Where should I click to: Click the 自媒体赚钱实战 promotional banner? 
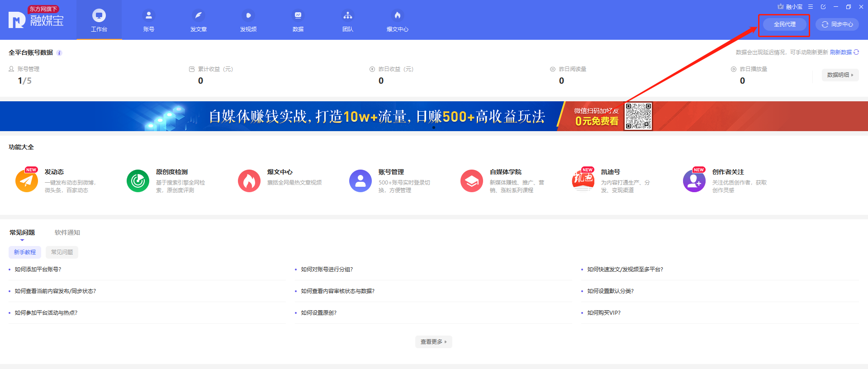pyautogui.click(x=434, y=116)
